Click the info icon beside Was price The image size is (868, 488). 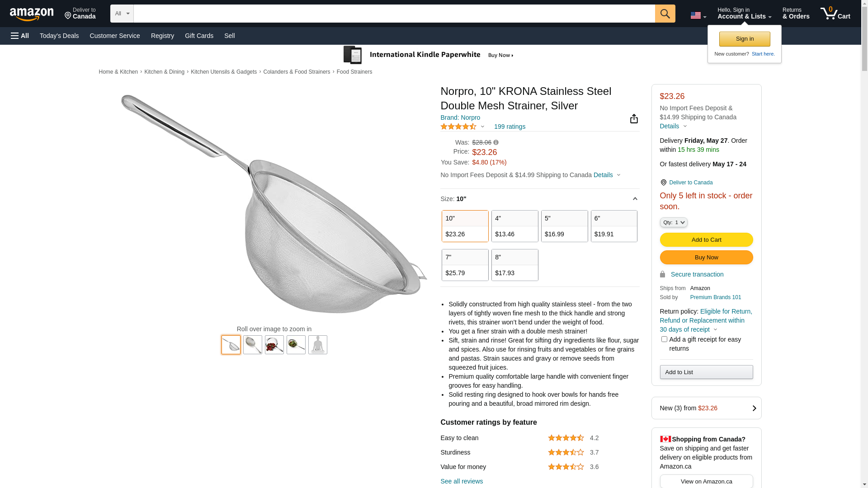[x=496, y=142]
